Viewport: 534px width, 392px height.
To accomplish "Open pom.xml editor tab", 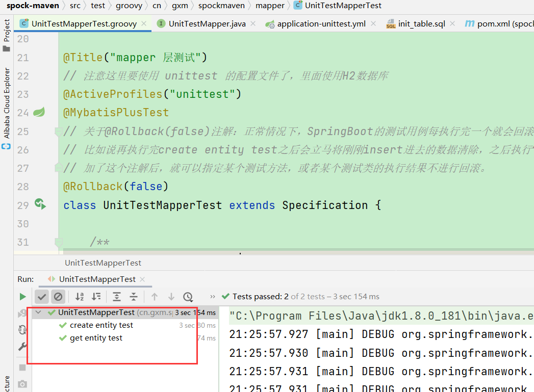I will (499, 24).
